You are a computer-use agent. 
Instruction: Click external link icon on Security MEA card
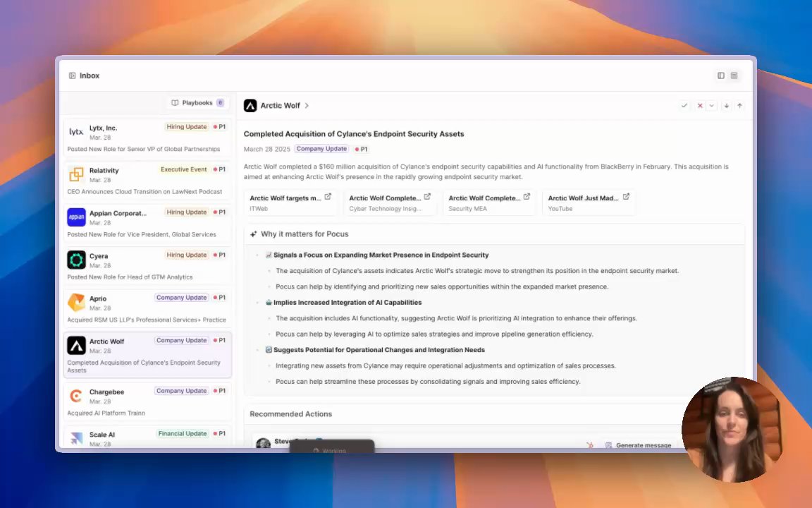(527, 196)
